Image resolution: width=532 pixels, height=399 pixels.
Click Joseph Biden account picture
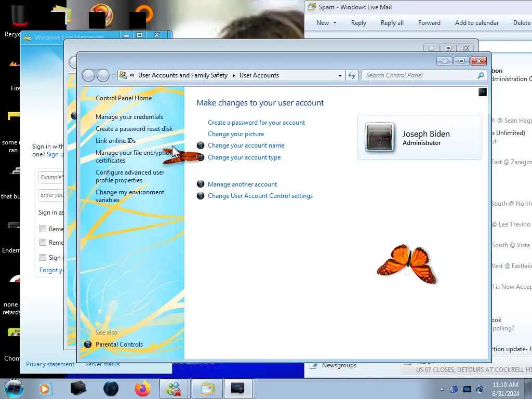(380, 137)
